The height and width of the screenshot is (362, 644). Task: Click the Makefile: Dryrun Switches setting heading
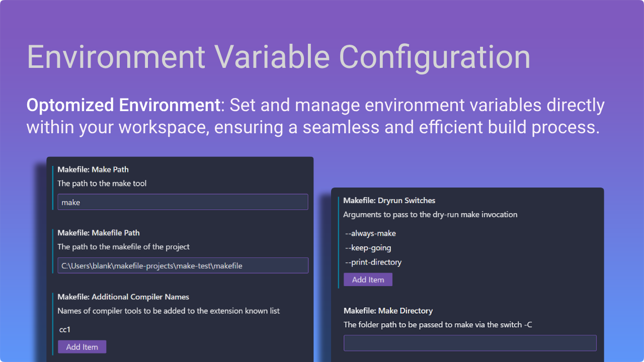pyautogui.click(x=389, y=200)
